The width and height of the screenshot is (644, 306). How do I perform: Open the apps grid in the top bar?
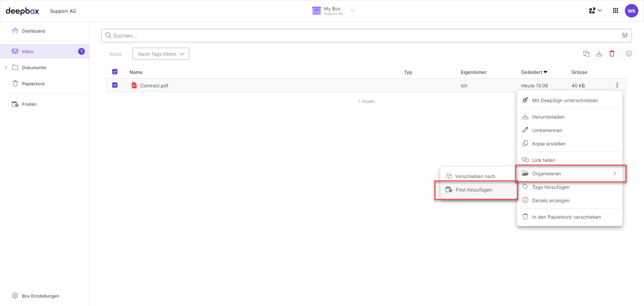coord(615,10)
